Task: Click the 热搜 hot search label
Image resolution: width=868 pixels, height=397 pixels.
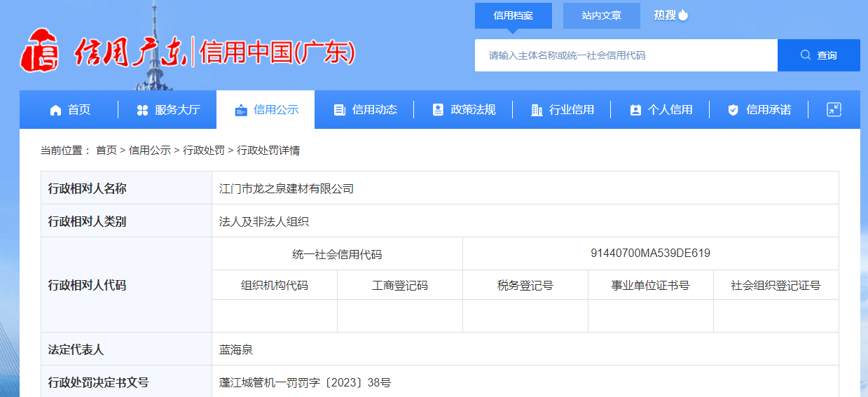Action: pos(665,15)
